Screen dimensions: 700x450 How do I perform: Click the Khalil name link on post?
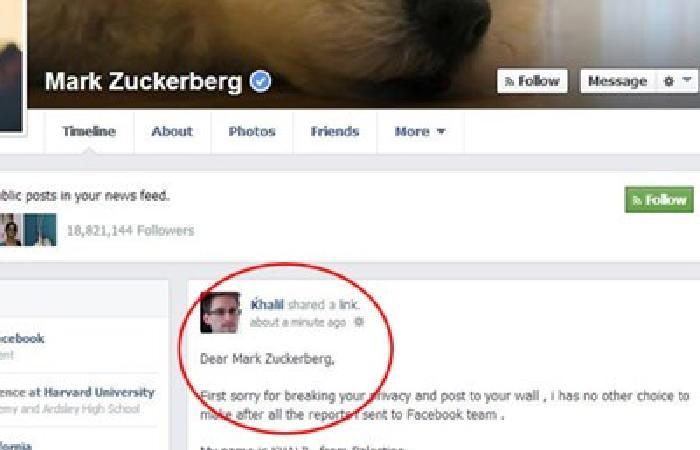[267, 304]
